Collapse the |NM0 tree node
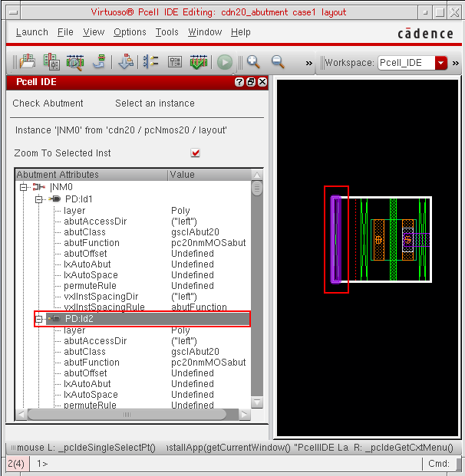465x476 pixels. pyautogui.click(x=24, y=187)
